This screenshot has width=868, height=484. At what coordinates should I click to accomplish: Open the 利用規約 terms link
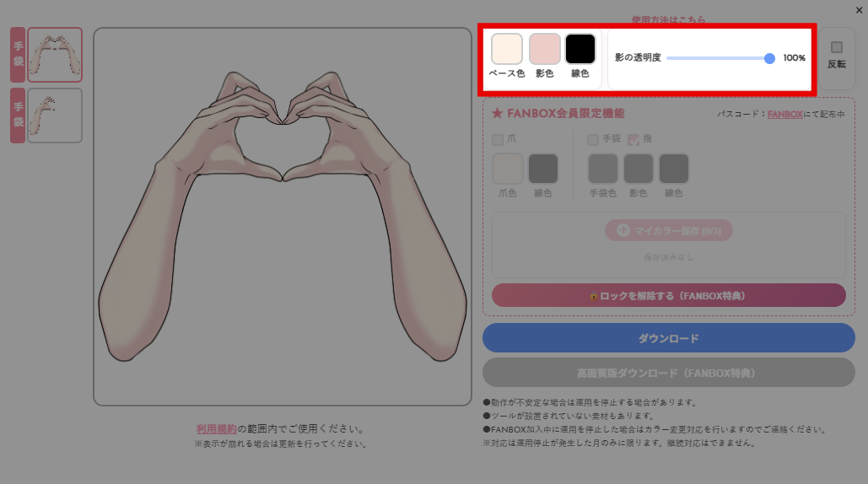point(217,428)
